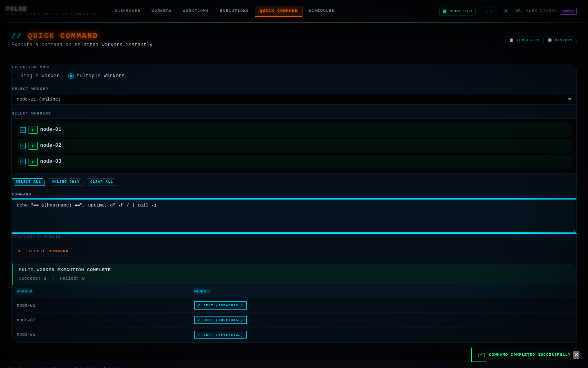Uncheck the node-01 worker checkbox
The height and width of the screenshot is (368, 588).
(23, 130)
